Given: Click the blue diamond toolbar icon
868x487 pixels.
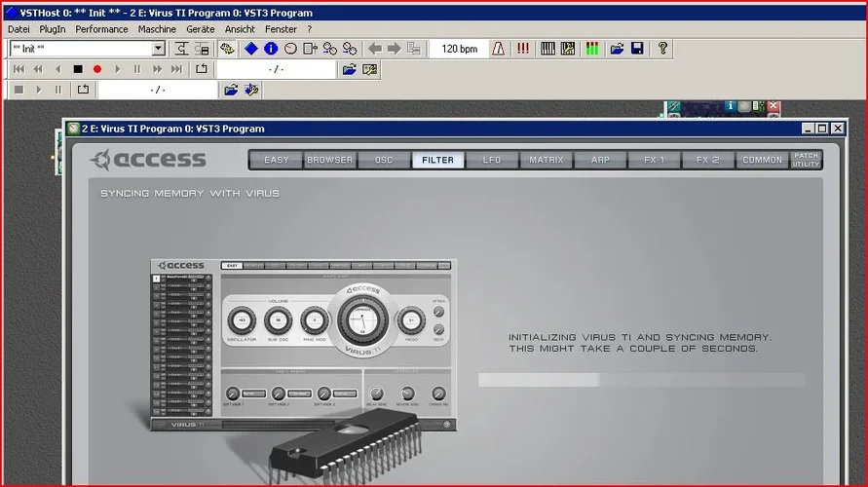Looking at the screenshot, I should 251,49.
